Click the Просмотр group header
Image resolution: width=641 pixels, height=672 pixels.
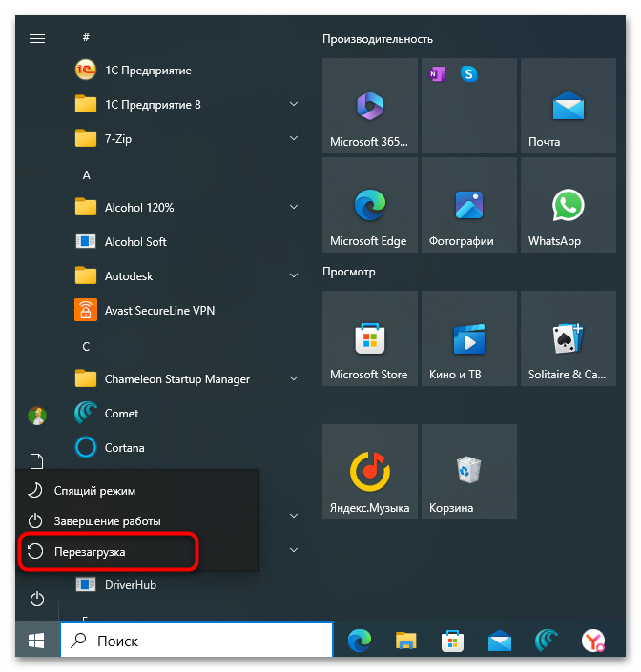point(349,272)
